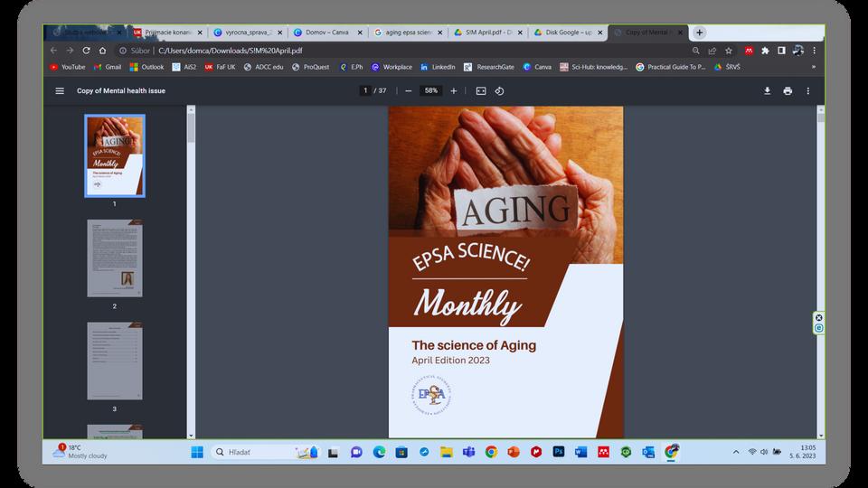The image size is (868, 488).
Task: Close the Copy of Mental tab
Action: click(x=680, y=33)
